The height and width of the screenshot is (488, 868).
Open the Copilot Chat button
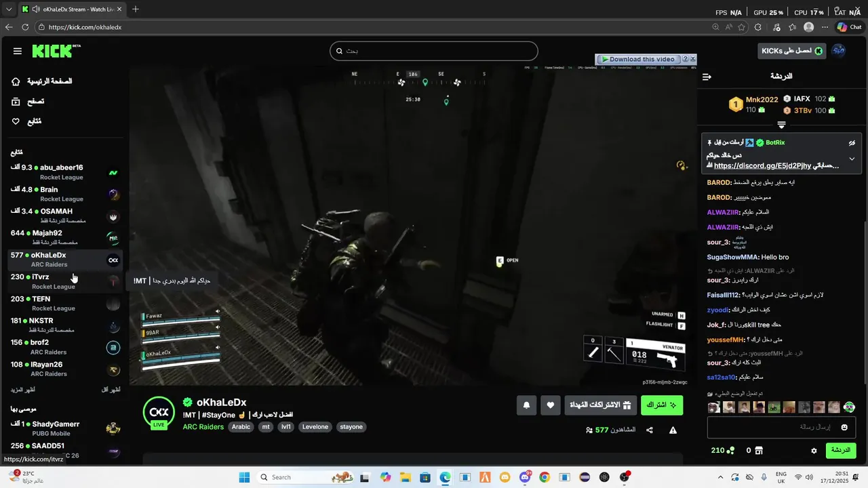point(849,27)
